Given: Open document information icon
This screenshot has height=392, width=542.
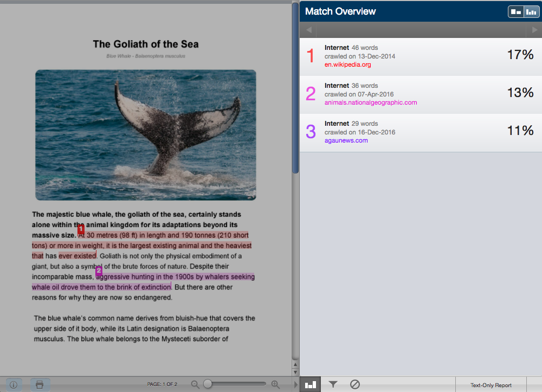Looking at the screenshot, I should pyautogui.click(x=14, y=384).
